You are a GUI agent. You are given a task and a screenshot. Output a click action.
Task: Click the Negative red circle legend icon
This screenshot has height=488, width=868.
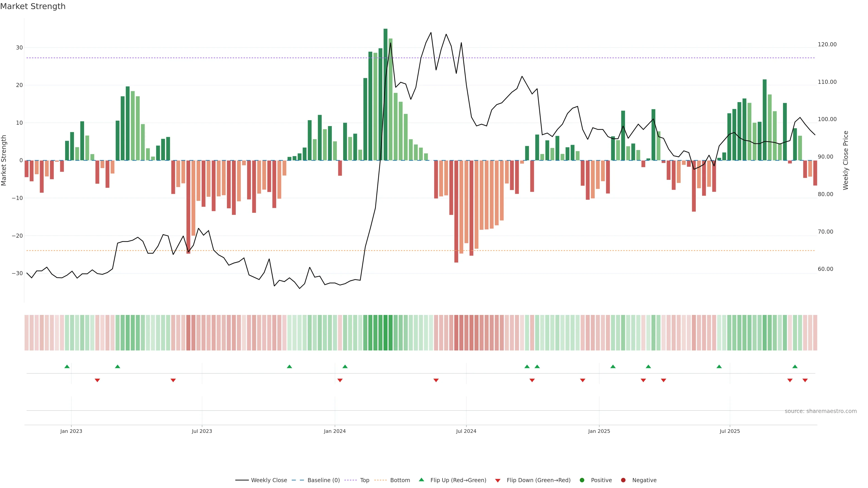[x=623, y=480]
